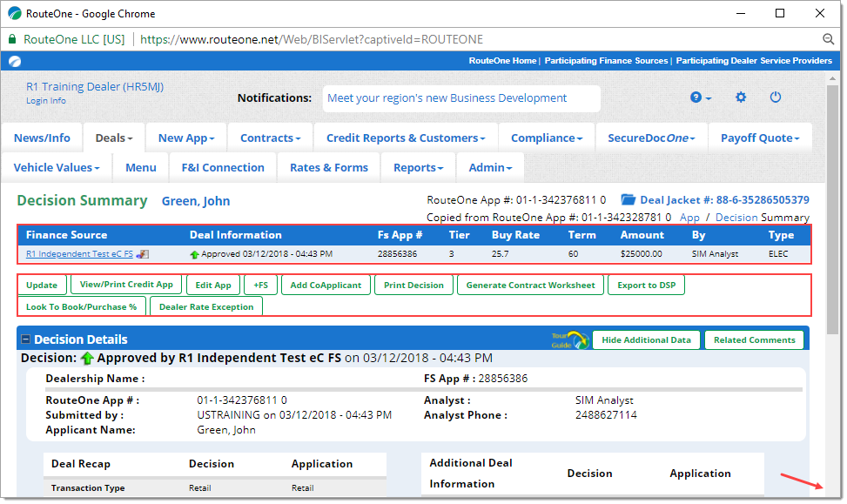Click the Update button
Image resolution: width=847 pixels, height=504 pixels.
tap(42, 286)
